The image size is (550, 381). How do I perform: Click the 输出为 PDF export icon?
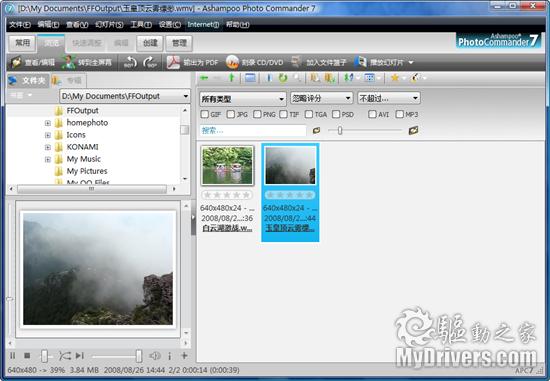point(173,62)
